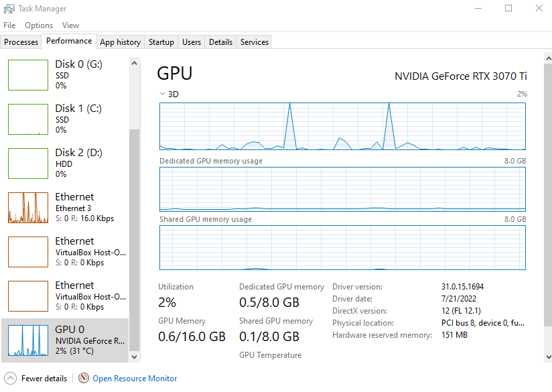This screenshot has height=392, width=552.
Task: Select the Disk 1 (C:) graph thumbnail
Action: click(28, 119)
